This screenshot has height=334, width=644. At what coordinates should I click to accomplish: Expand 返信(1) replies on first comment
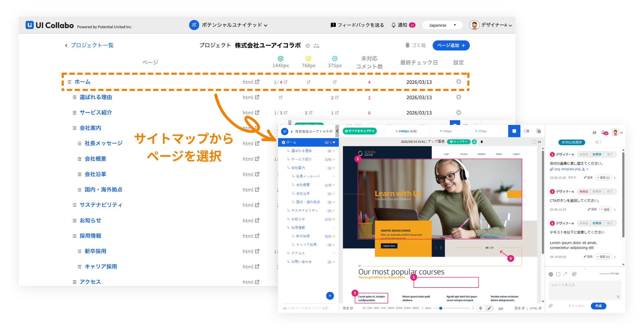point(603,177)
